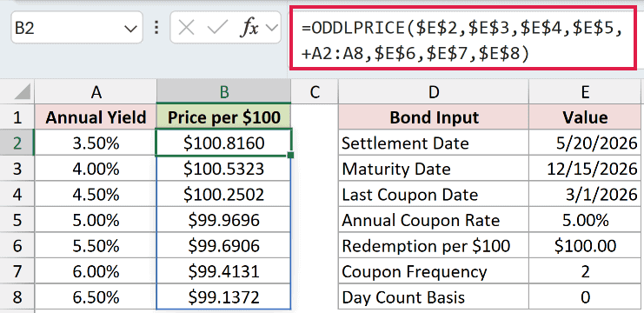Select column A header
Screen dimensions: 644x313
(x=96, y=92)
